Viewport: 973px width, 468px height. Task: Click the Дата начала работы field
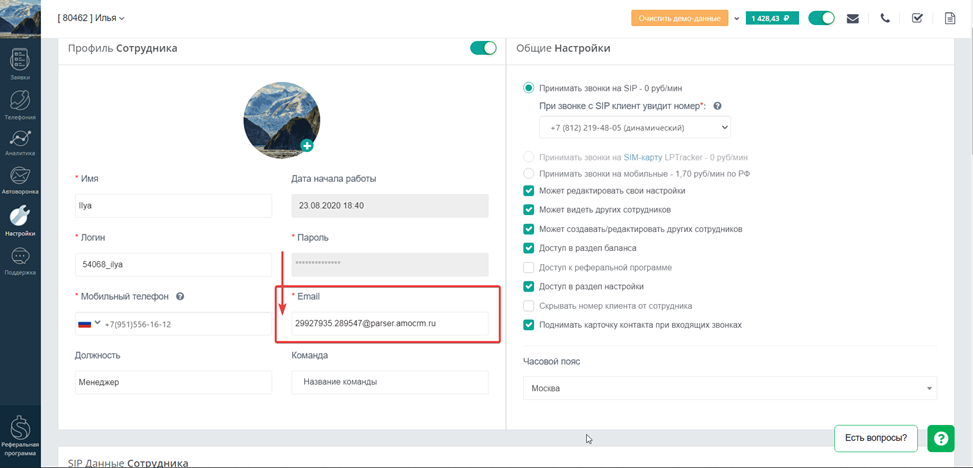coord(390,205)
